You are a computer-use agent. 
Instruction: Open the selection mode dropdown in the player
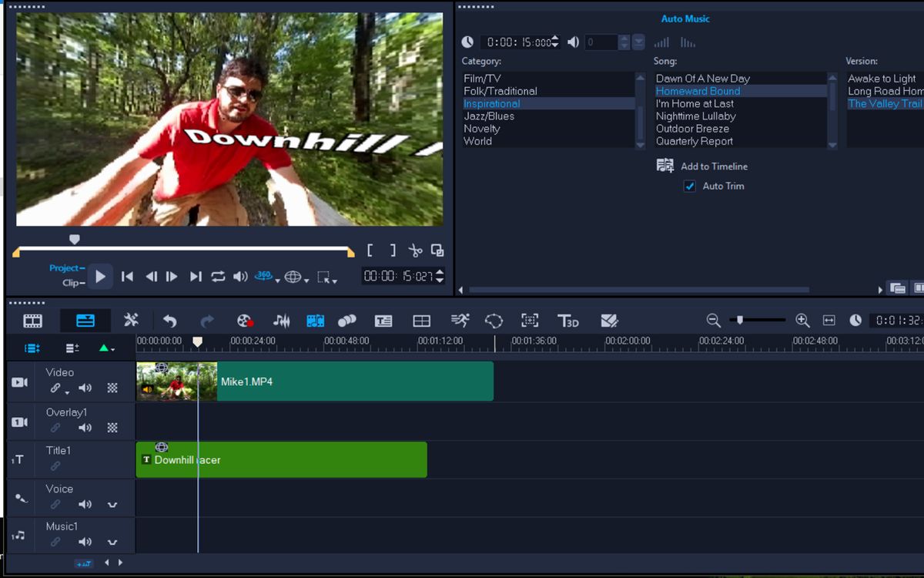tap(334, 281)
